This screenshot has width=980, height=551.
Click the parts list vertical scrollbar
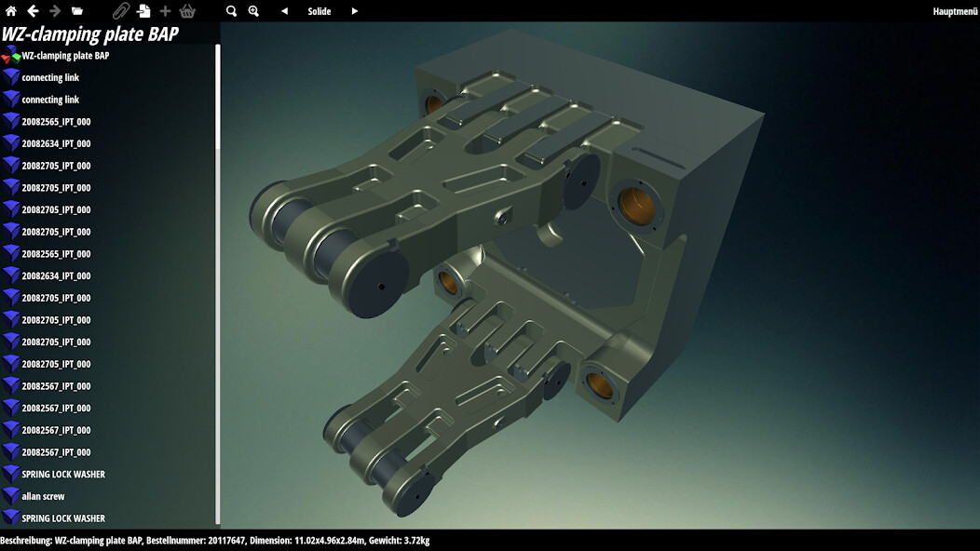tap(218, 279)
